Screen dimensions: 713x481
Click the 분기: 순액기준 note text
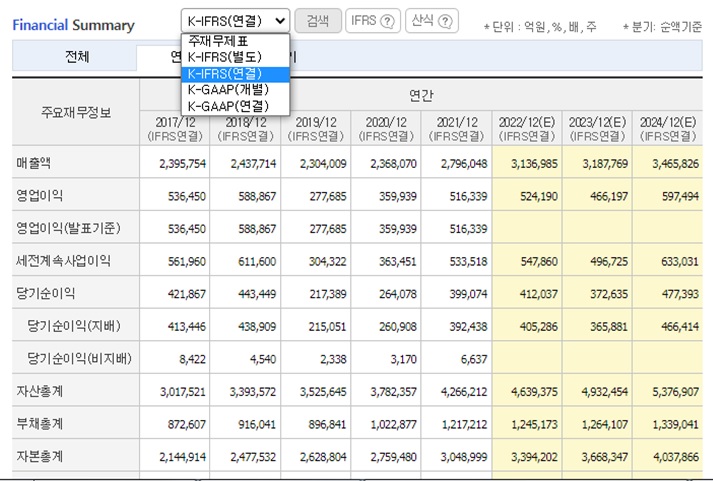coord(662,27)
